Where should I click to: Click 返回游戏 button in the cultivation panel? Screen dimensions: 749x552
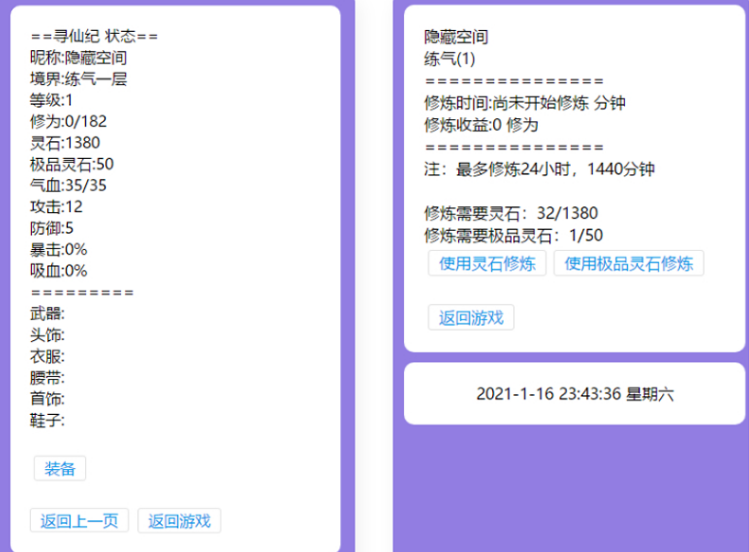click(471, 318)
